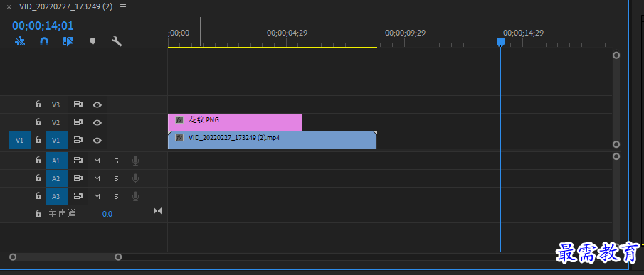The image size is (644, 275).
Task: Click the time ruler at 00;00;09;29
Action: pos(405,33)
